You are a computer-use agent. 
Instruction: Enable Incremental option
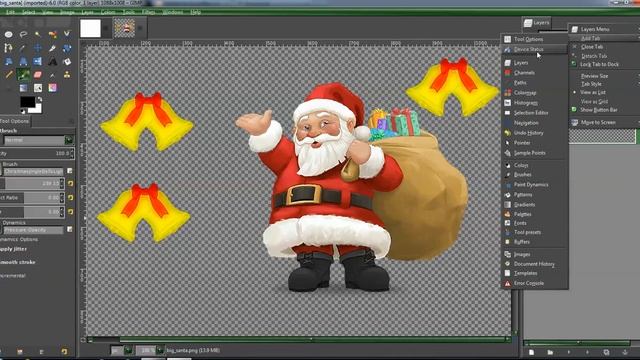point(13,276)
